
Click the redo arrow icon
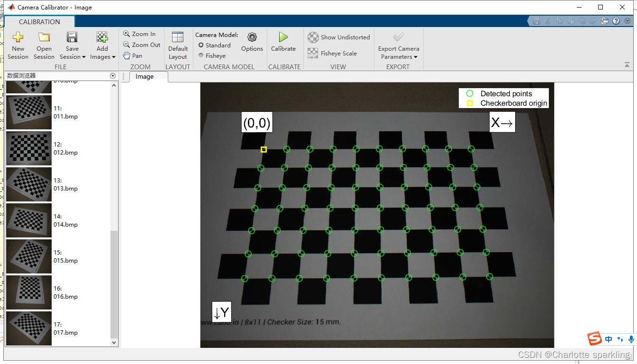(x=593, y=21)
